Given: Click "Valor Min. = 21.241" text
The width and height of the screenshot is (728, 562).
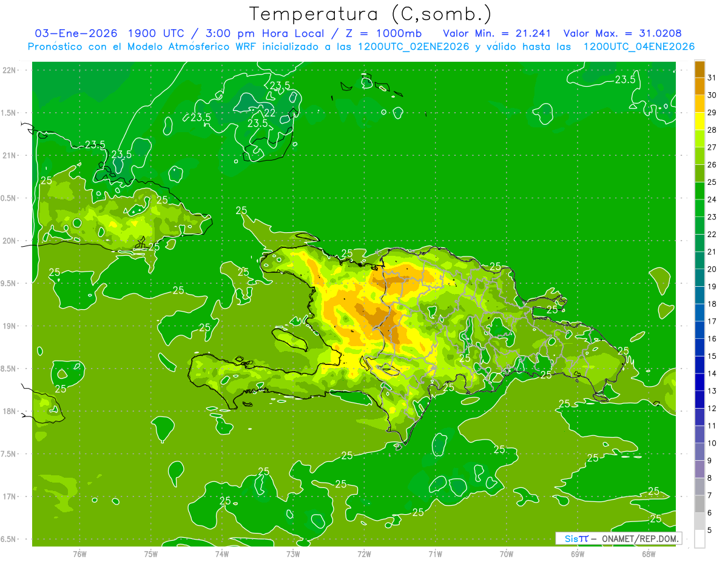Looking at the screenshot, I should [497, 33].
